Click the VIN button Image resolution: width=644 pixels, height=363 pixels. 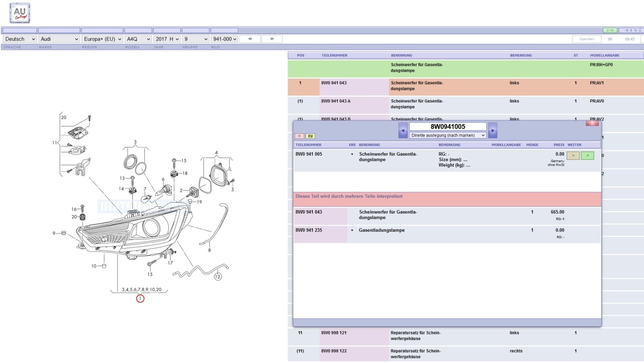click(610, 30)
